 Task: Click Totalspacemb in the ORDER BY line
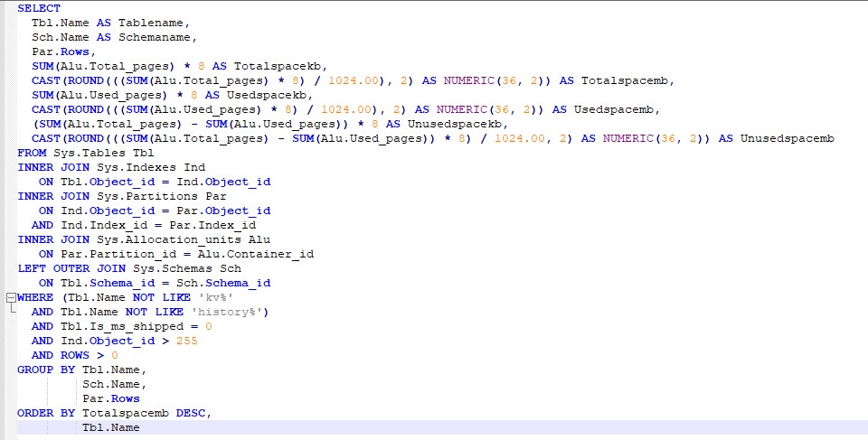click(x=126, y=413)
